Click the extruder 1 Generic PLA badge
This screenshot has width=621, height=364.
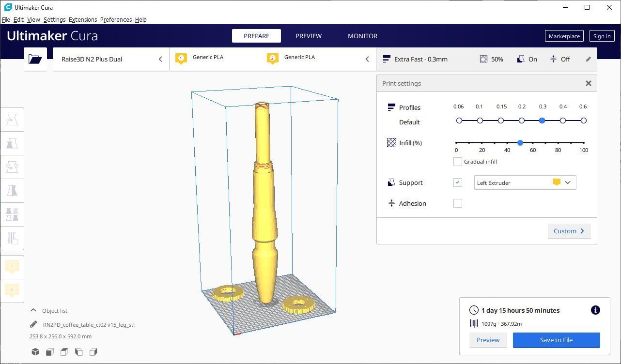click(181, 59)
